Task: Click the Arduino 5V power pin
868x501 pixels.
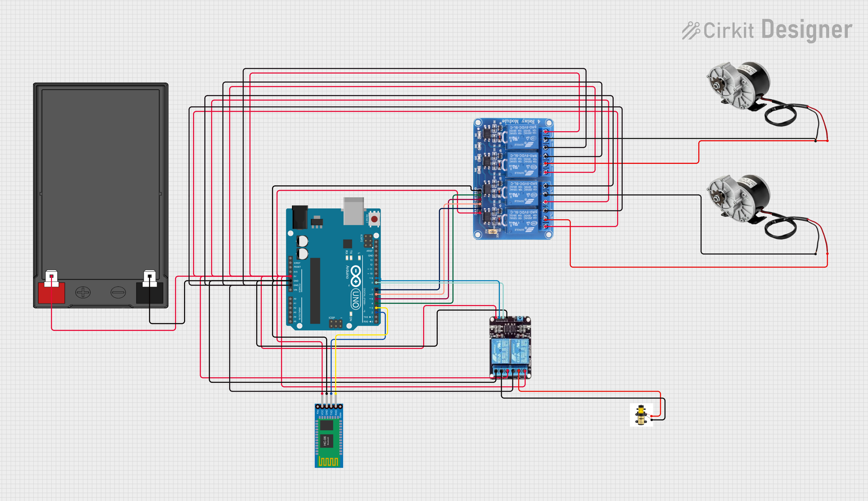Action: [290, 276]
